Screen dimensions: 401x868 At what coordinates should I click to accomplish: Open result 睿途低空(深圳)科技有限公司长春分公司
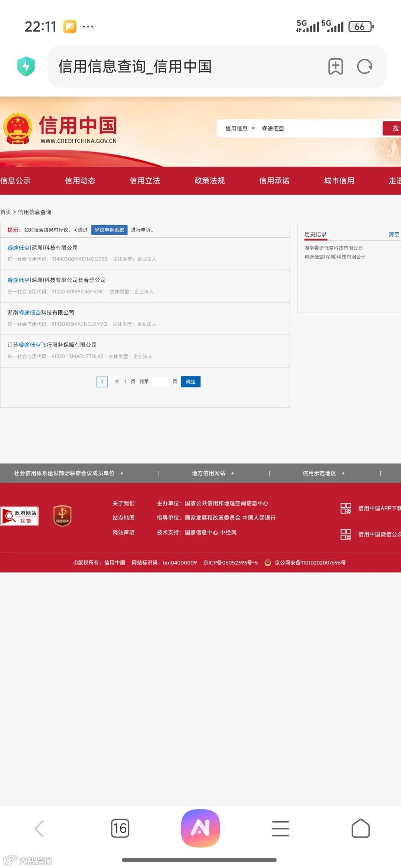pyautogui.click(x=56, y=280)
